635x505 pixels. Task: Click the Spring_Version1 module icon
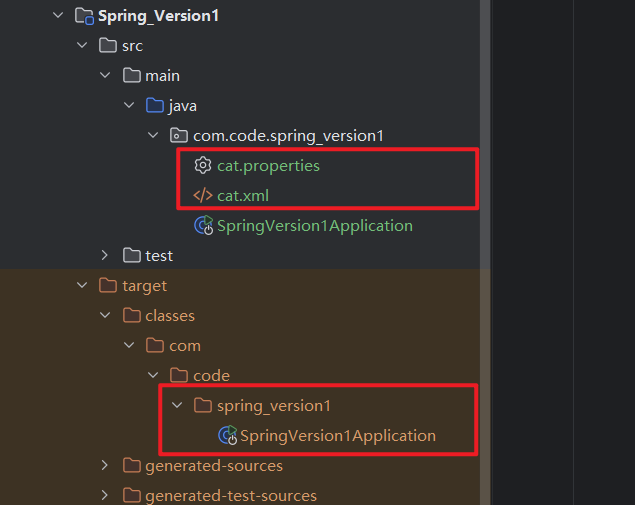click(84, 16)
